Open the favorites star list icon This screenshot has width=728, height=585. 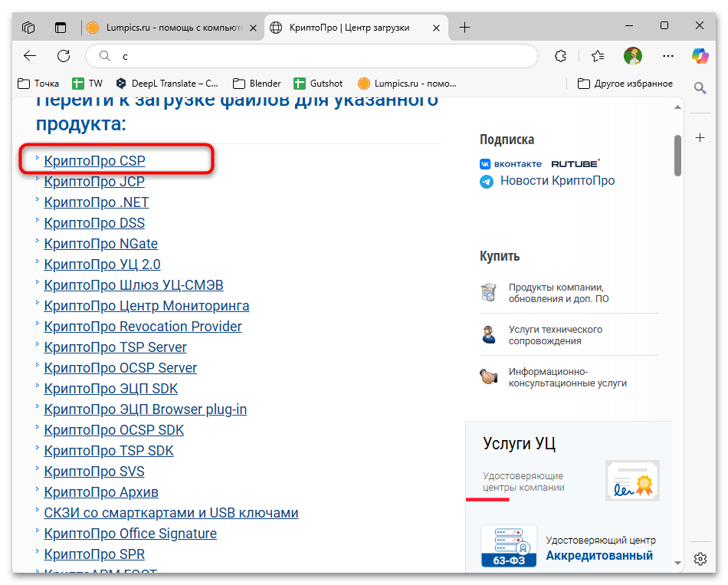coord(598,56)
